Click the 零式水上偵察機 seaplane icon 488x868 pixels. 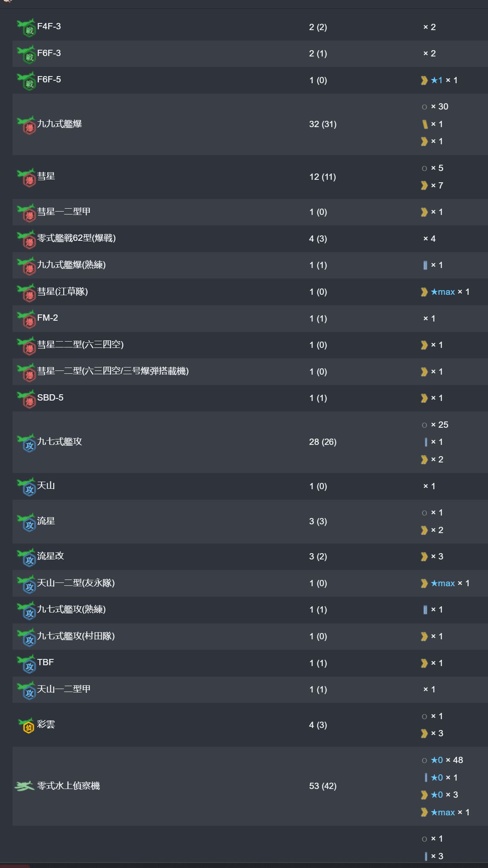[24, 786]
